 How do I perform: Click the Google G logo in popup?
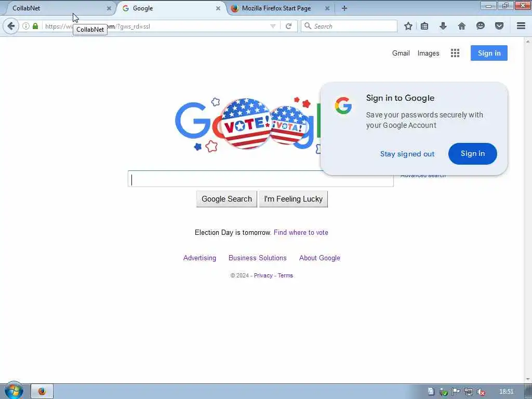point(343,105)
